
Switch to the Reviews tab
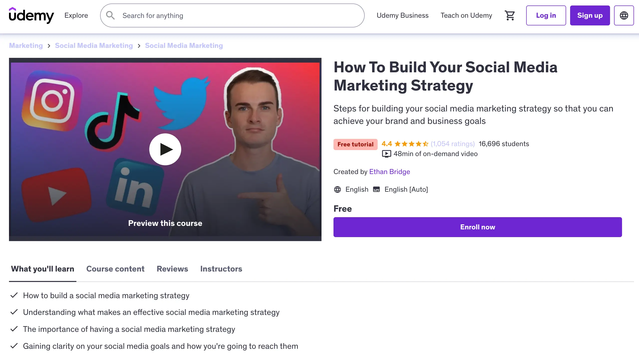click(x=172, y=269)
